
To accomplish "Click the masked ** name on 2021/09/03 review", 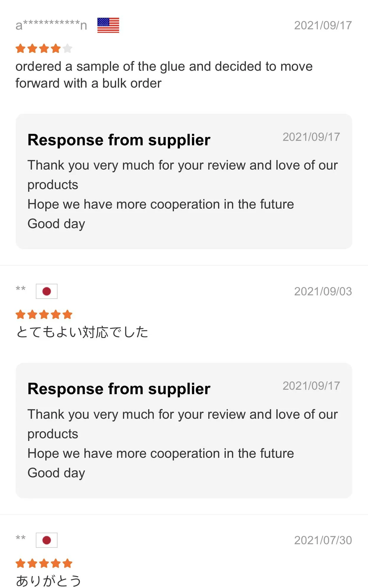I will [20, 289].
